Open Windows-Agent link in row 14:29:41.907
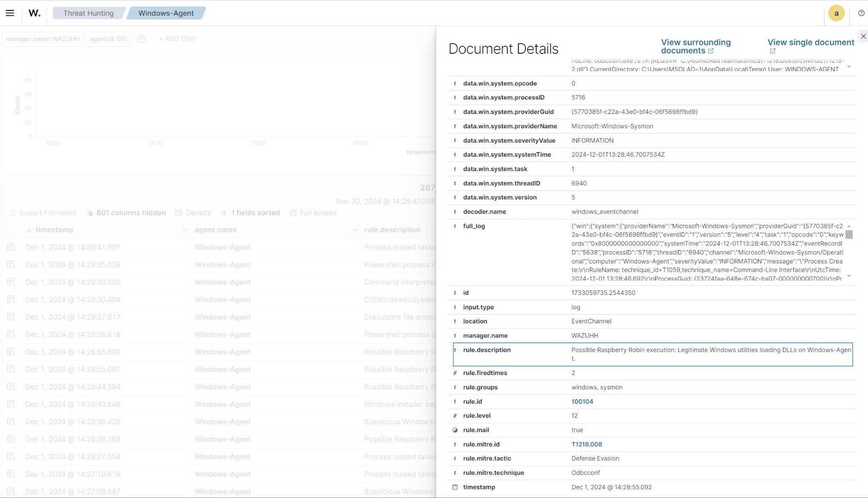Screen dimensions: 868x498 click(x=222, y=247)
